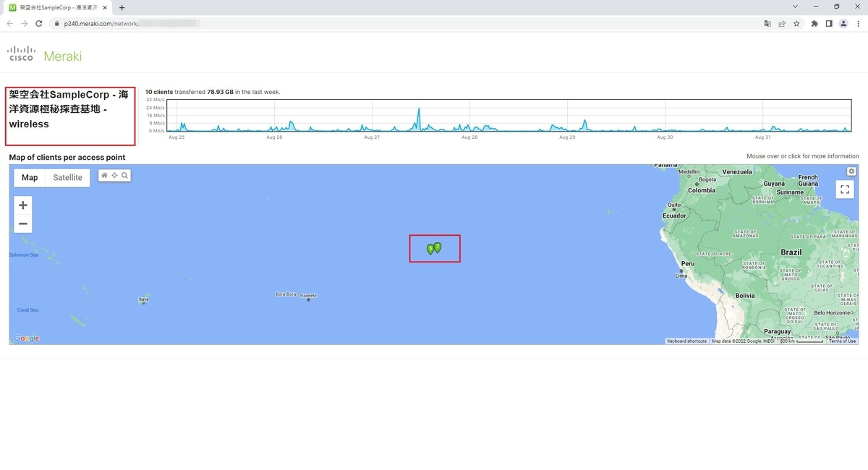Select the right green access point marker

click(438, 247)
